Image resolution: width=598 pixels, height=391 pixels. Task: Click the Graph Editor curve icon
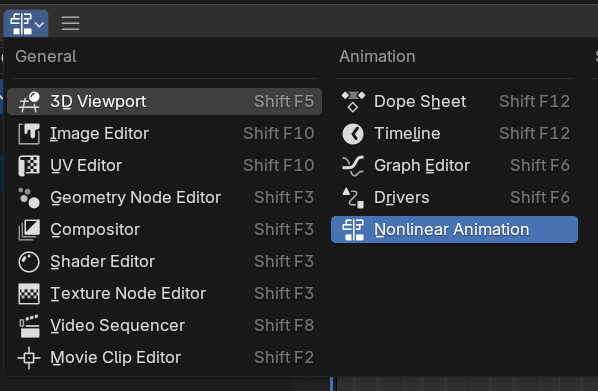tap(353, 166)
